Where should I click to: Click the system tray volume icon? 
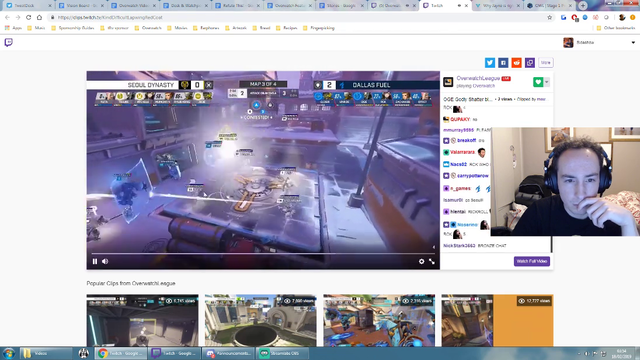tap(587, 354)
